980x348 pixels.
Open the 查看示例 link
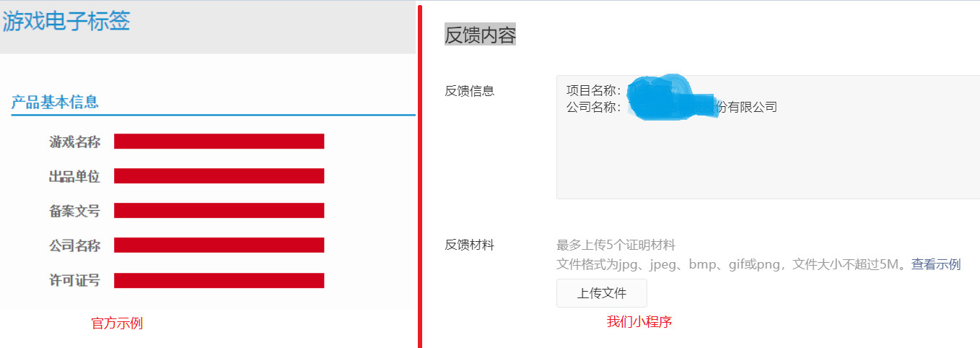tap(935, 264)
